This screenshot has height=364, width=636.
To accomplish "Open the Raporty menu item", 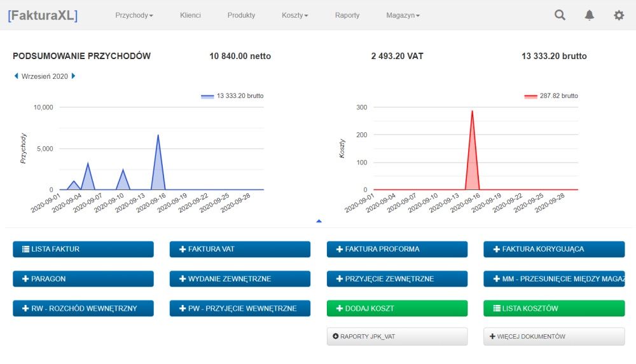I will pyautogui.click(x=347, y=15).
